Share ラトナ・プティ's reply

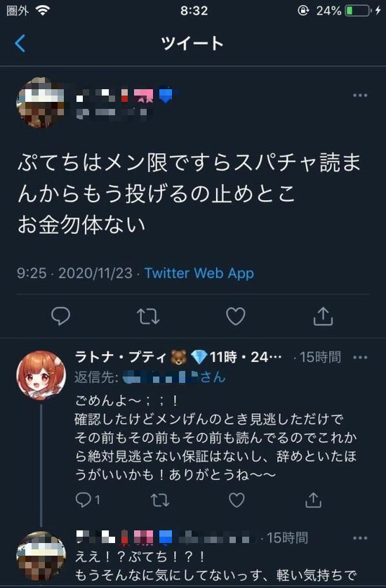[313, 500]
